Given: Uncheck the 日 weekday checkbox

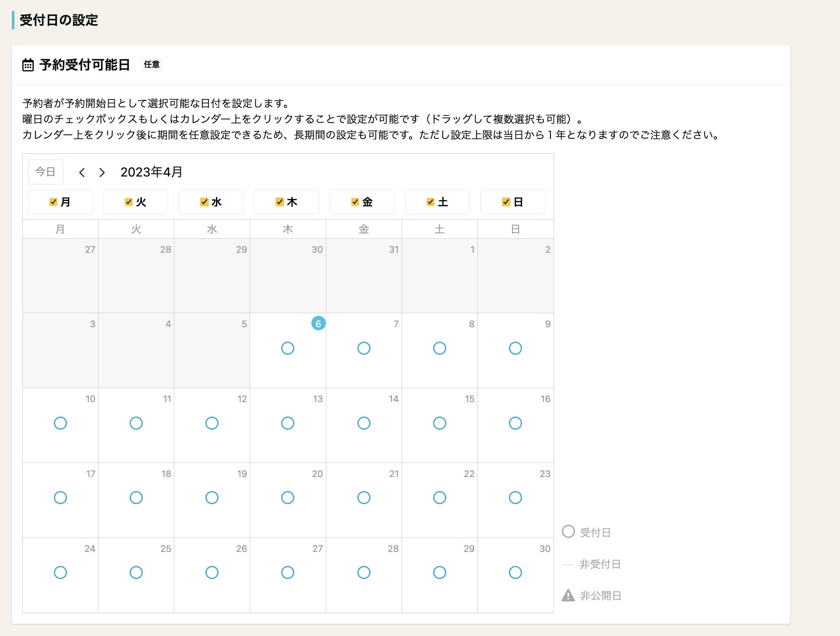Looking at the screenshot, I should click(506, 202).
